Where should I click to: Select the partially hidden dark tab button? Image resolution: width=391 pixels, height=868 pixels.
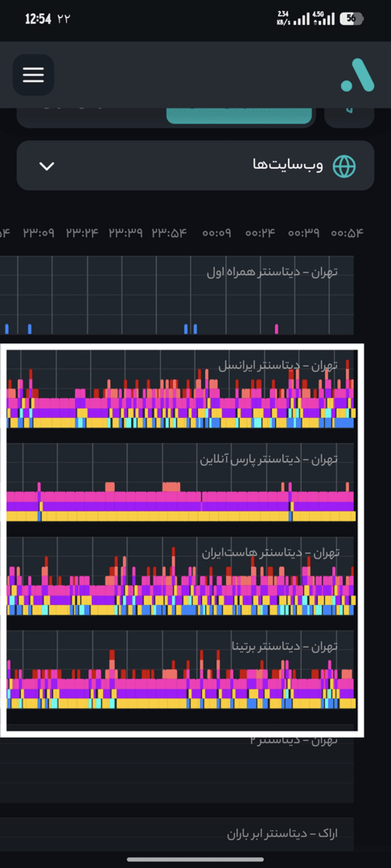click(x=91, y=116)
